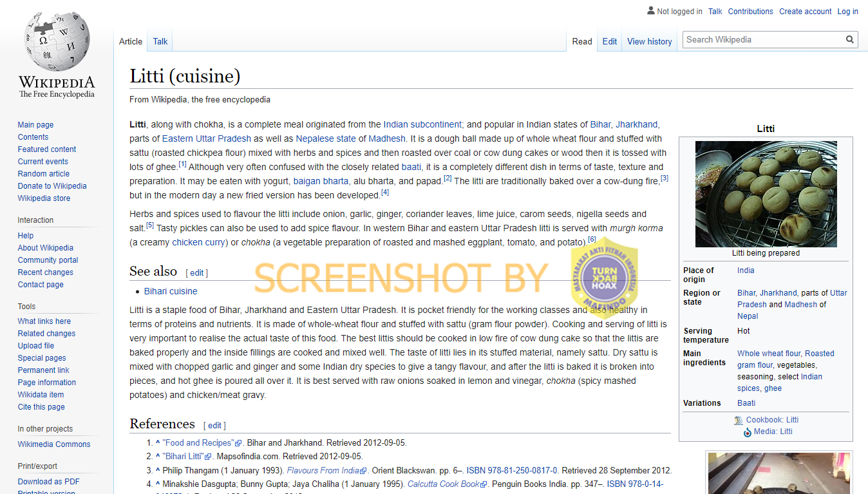The image size is (868, 494).
Task: Open Whole wheat flour infobox link
Action: [769, 354]
